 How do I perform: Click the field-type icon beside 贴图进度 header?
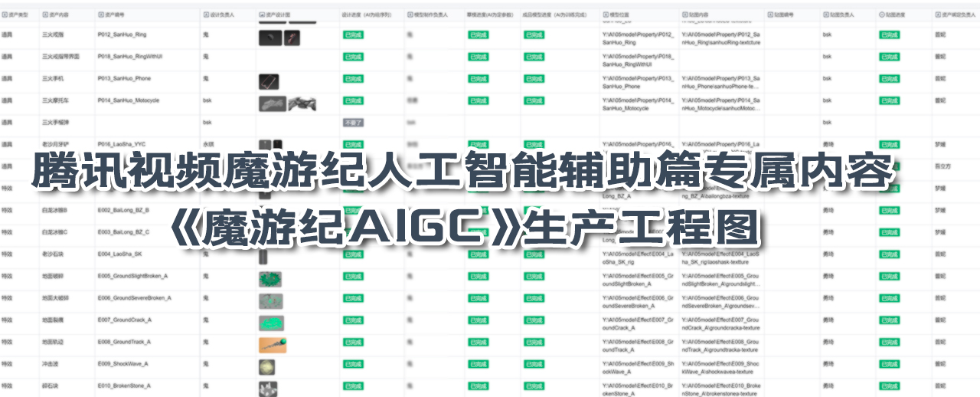pyautogui.click(x=882, y=15)
